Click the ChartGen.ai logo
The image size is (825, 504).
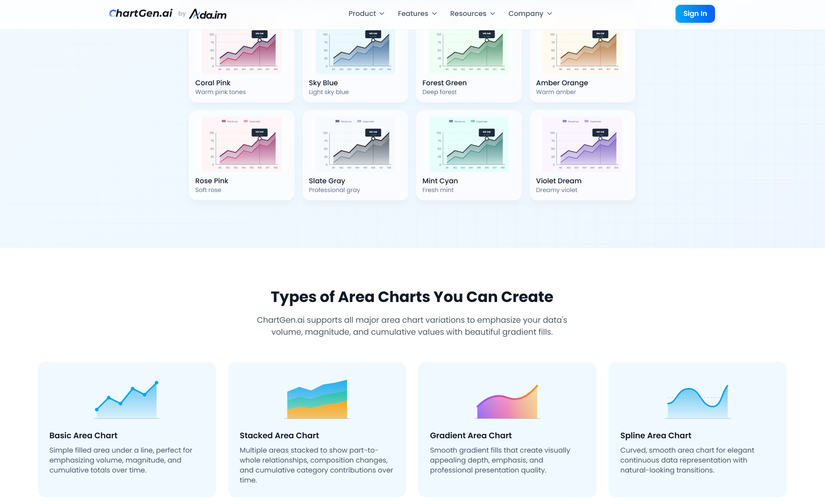click(140, 13)
